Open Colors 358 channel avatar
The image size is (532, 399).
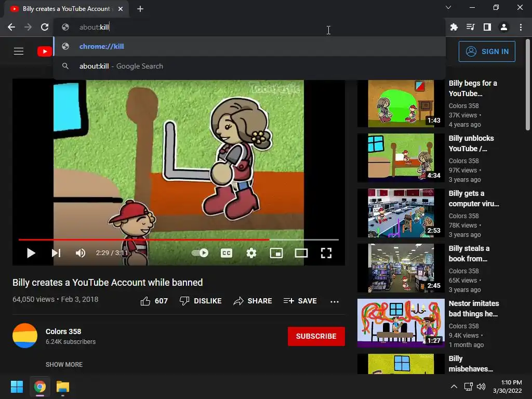pos(25,336)
